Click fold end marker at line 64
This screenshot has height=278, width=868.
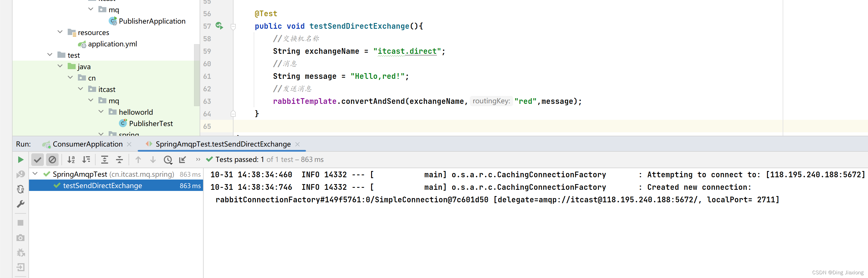pos(233,114)
